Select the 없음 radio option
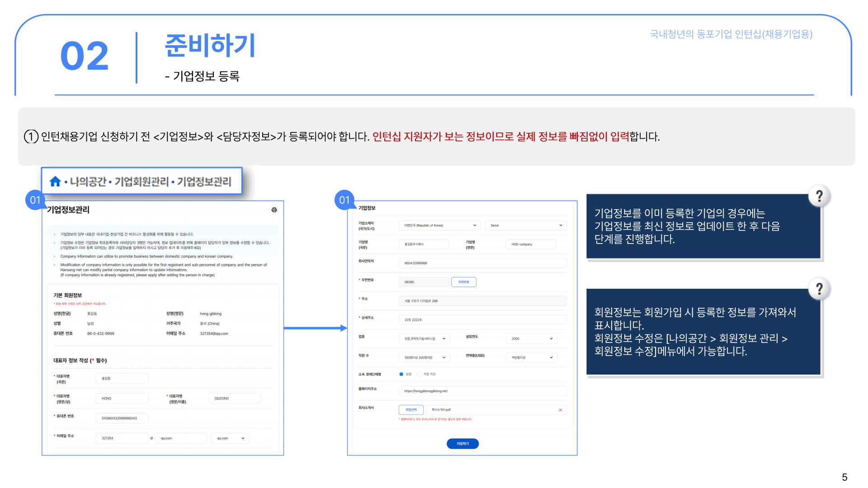 (x=401, y=374)
